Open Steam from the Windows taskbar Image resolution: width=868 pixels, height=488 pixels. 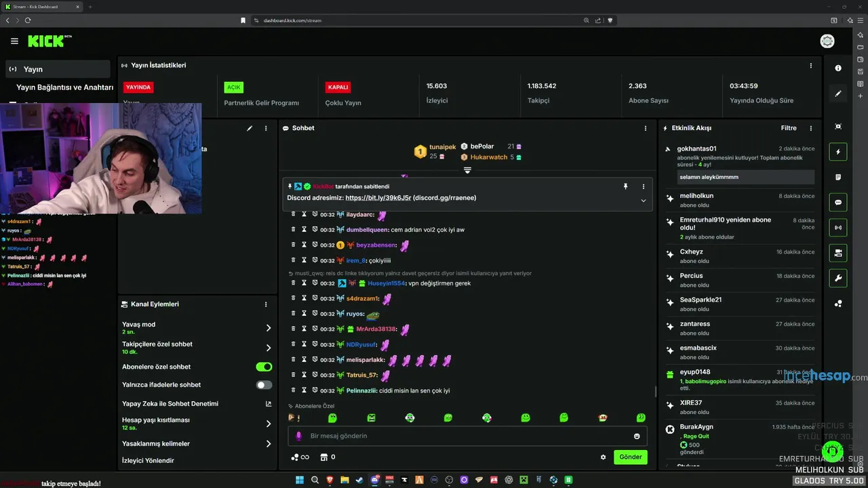(359, 480)
